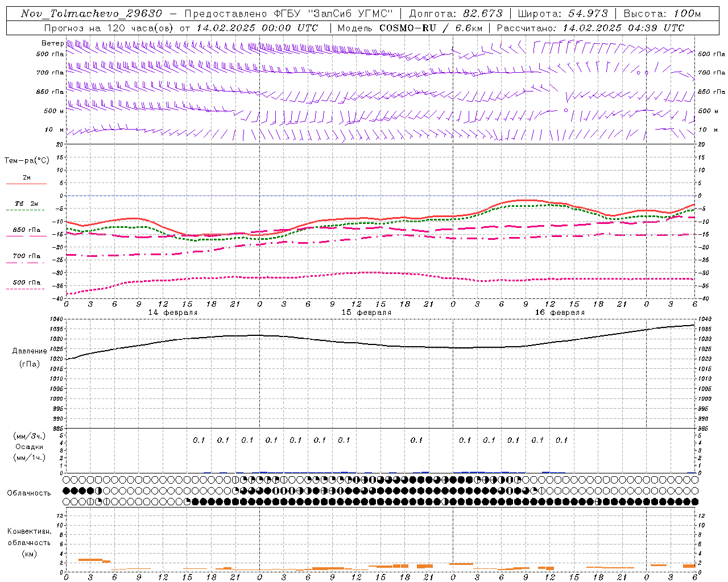The width and height of the screenshot is (728, 582).
Task: Click the Высота: 100м value
Action: point(662,14)
